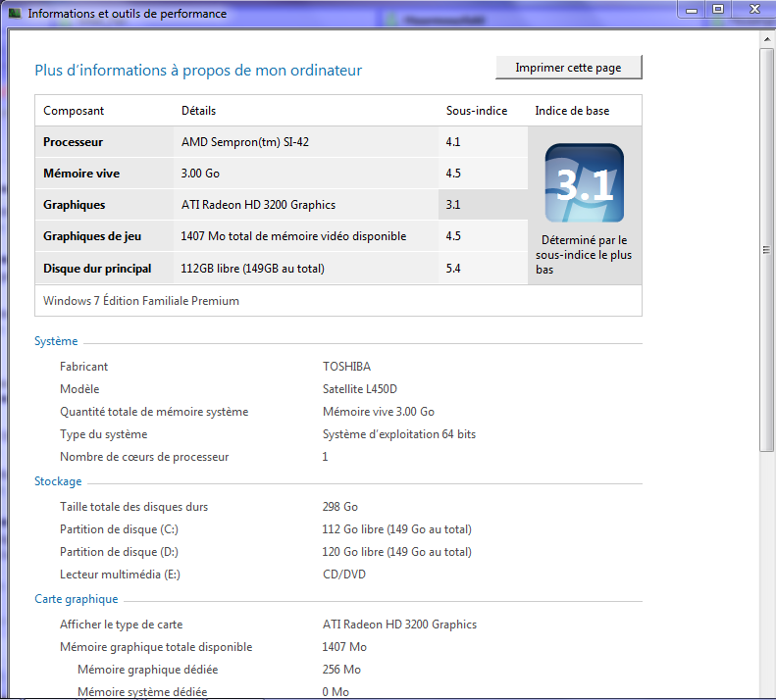Screen dimensions: 776x700
Task: Click the 112GB libre (149GB au total) cell
Action: pos(252,269)
